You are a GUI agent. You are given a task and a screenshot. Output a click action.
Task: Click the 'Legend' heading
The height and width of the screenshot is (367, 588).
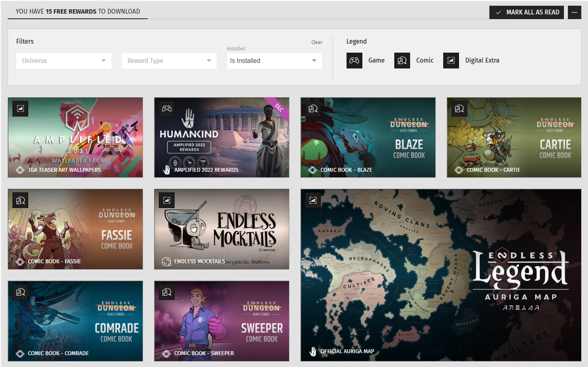click(356, 42)
